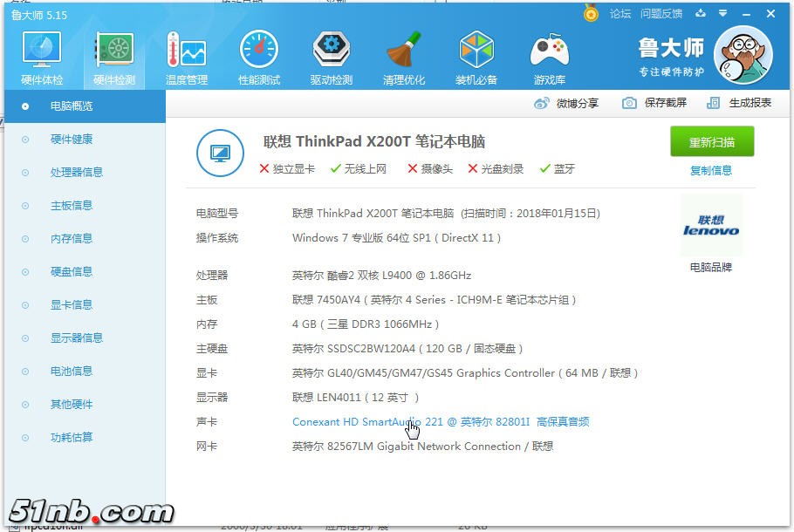Click 保存截屏 to save screenshot
This screenshot has height=532, width=794.
[654, 103]
